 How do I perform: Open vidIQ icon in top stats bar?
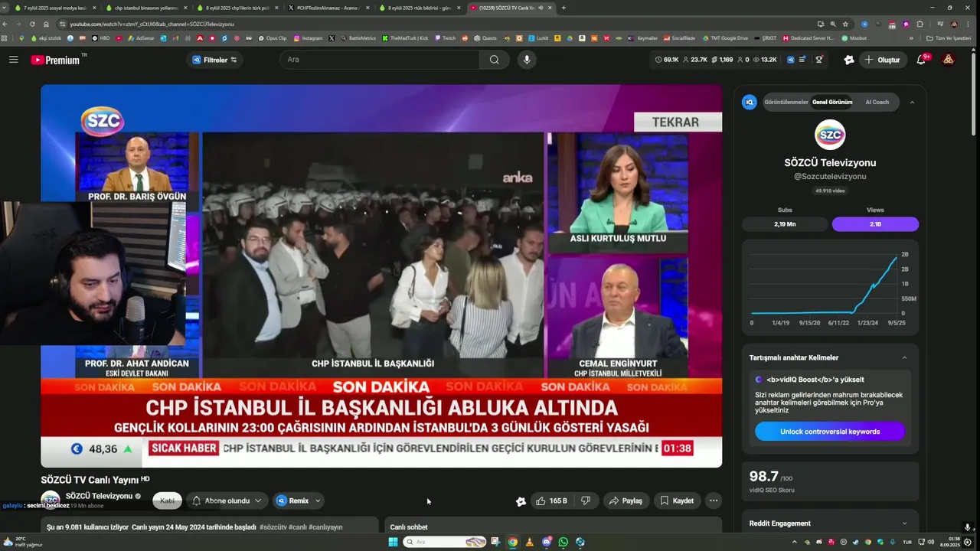click(791, 60)
